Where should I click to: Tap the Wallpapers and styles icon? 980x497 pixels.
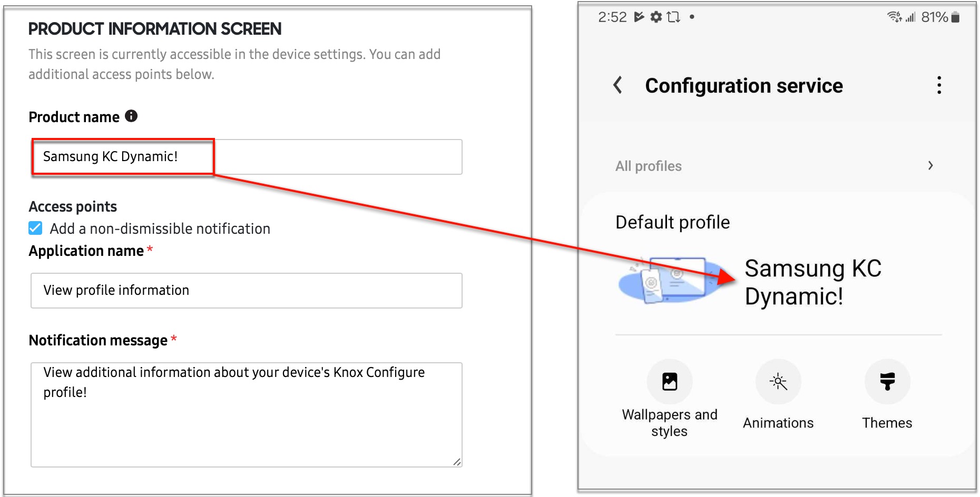click(669, 382)
